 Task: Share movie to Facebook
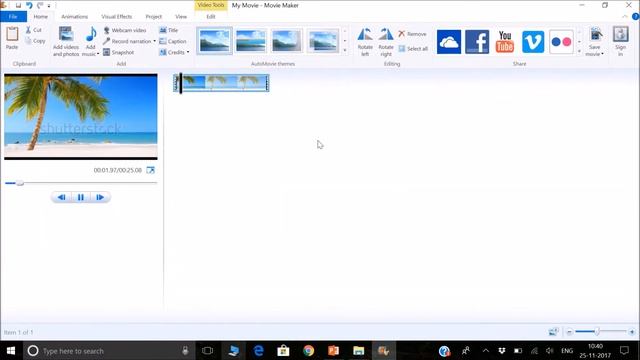click(x=477, y=42)
